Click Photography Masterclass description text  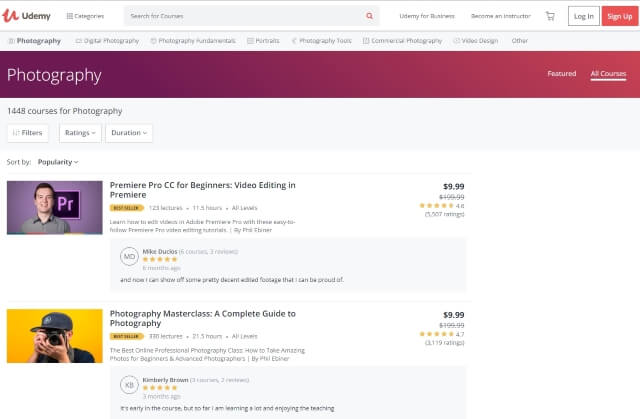(207, 355)
